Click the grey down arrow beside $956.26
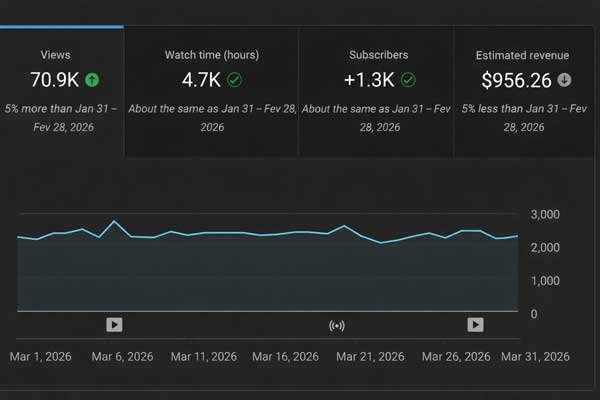The image size is (600, 400). [x=564, y=80]
